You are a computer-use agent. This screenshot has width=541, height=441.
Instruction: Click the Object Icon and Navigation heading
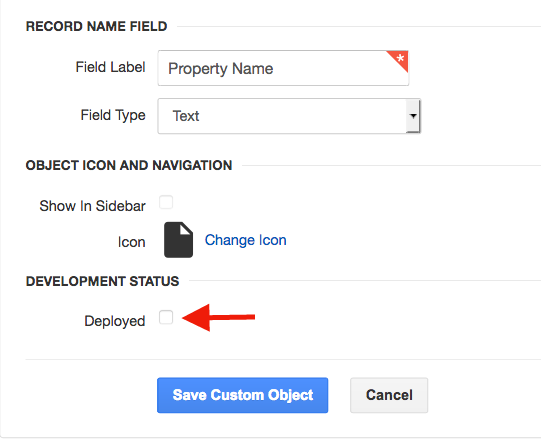click(x=129, y=165)
